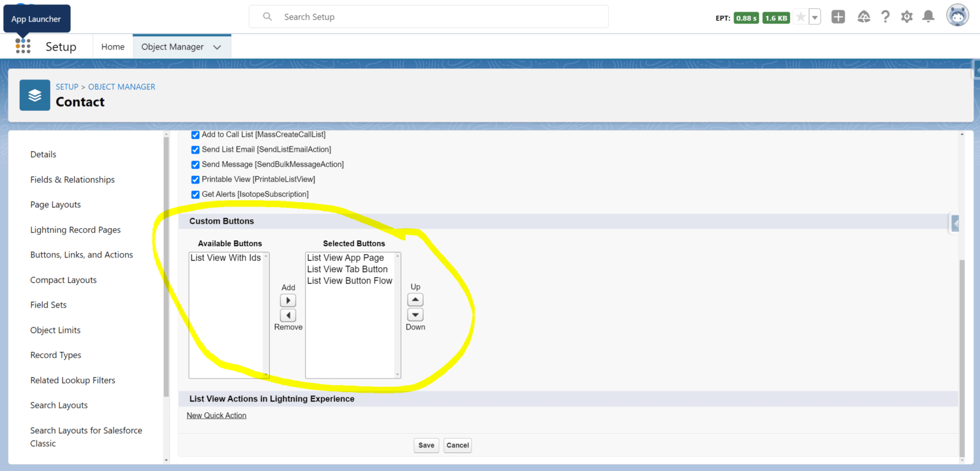980x471 pixels.
Task: Favorite this page with the star icon
Action: (x=800, y=17)
